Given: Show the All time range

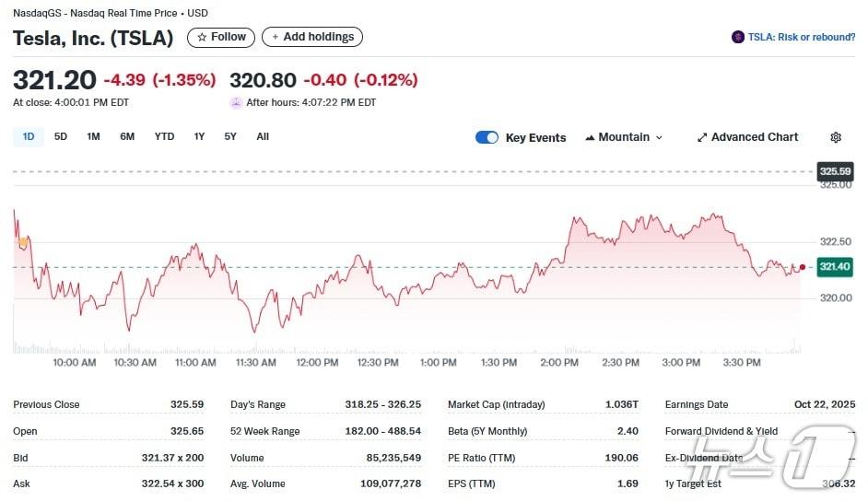Looking at the screenshot, I should click(x=263, y=136).
